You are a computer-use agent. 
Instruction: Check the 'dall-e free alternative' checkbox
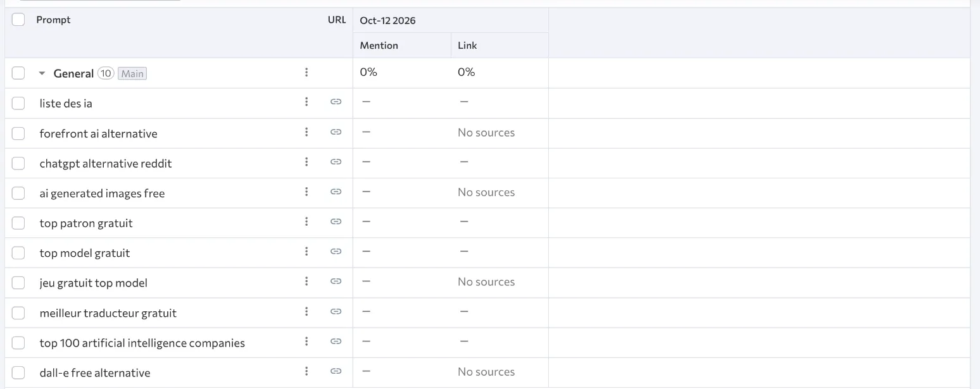18,373
